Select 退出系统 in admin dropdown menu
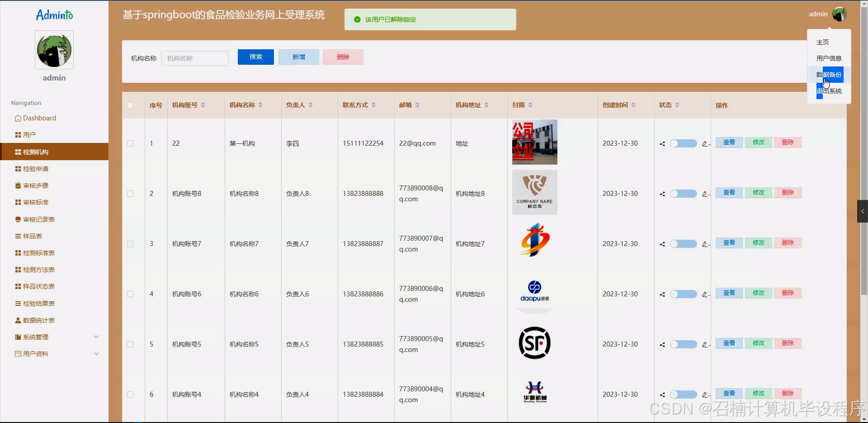Viewport: 868px width, 423px height. point(829,91)
